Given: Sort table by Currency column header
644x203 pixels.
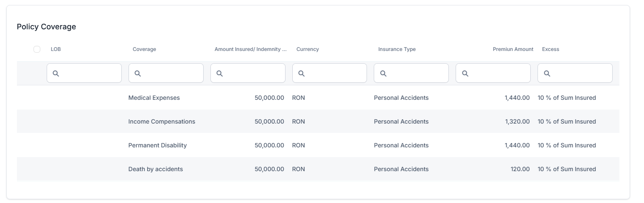Looking at the screenshot, I should [x=308, y=49].
